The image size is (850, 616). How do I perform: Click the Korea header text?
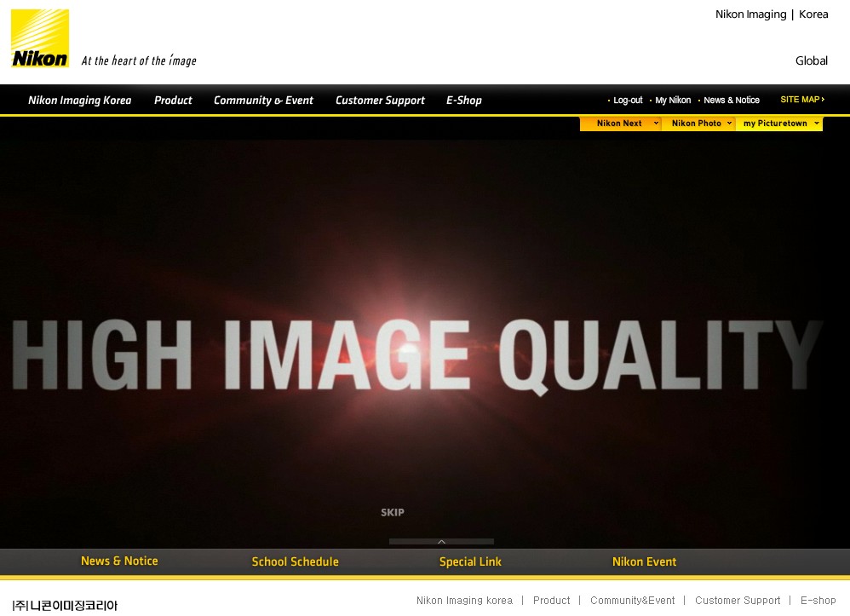(x=813, y=14)
